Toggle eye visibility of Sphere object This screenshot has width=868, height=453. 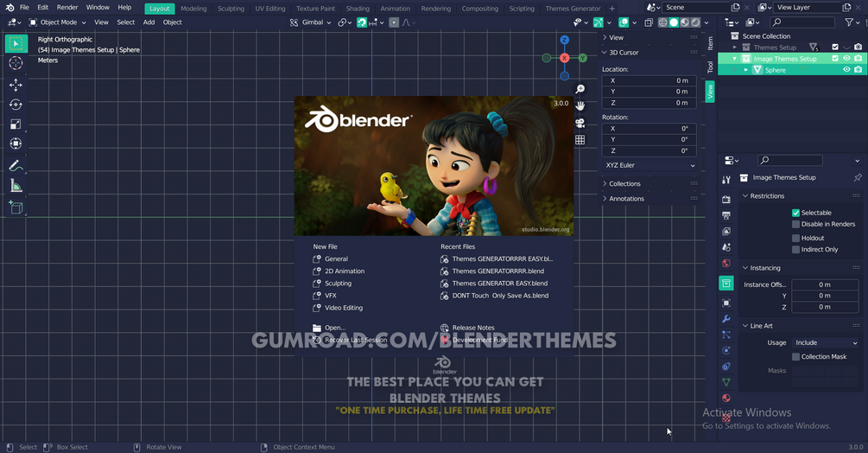coord(846,70)
